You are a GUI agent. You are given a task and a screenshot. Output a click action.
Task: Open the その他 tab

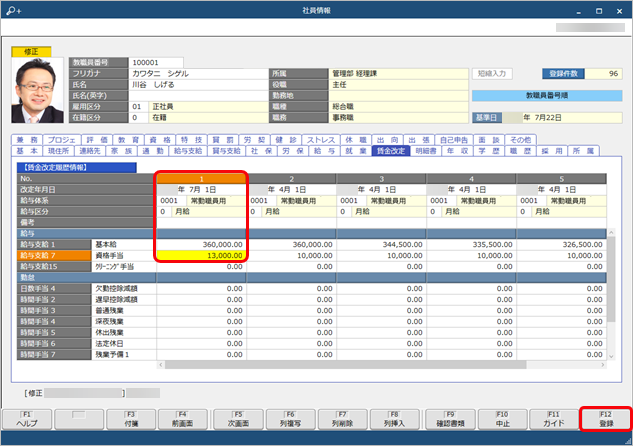(521, 140)
